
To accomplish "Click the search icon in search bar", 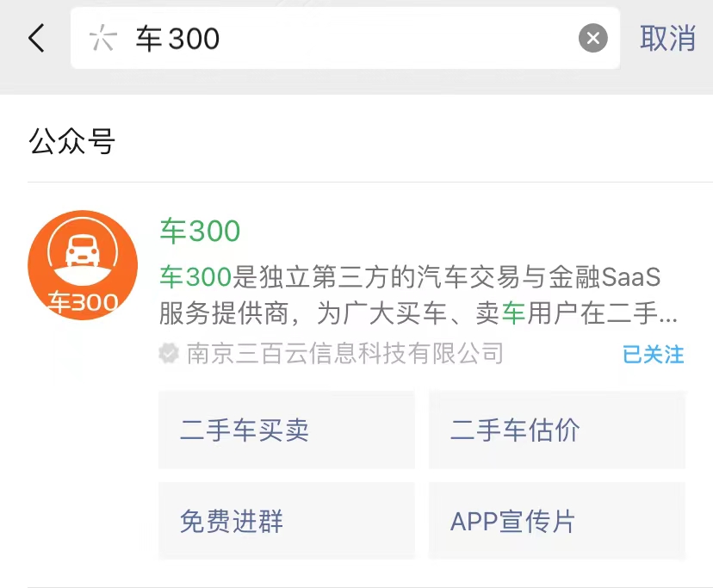I will 102,38.
